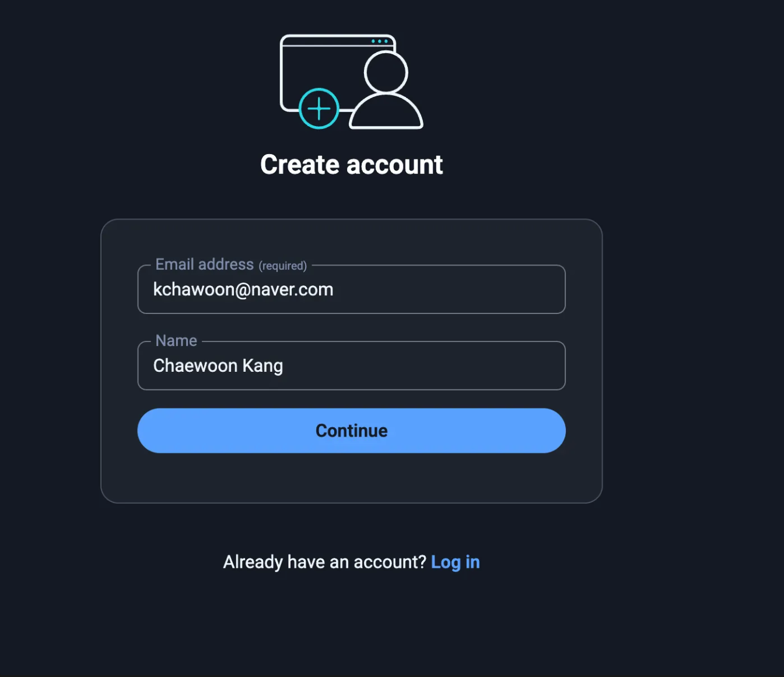Focus the Email address input field
This screenshot has width=784, height=677.
tap(443, 290)
